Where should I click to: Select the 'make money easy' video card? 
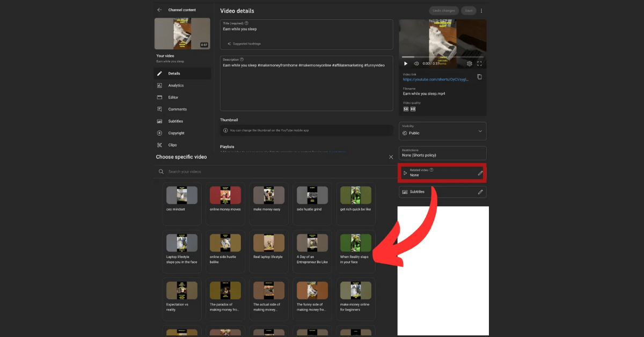pos(269,204)
